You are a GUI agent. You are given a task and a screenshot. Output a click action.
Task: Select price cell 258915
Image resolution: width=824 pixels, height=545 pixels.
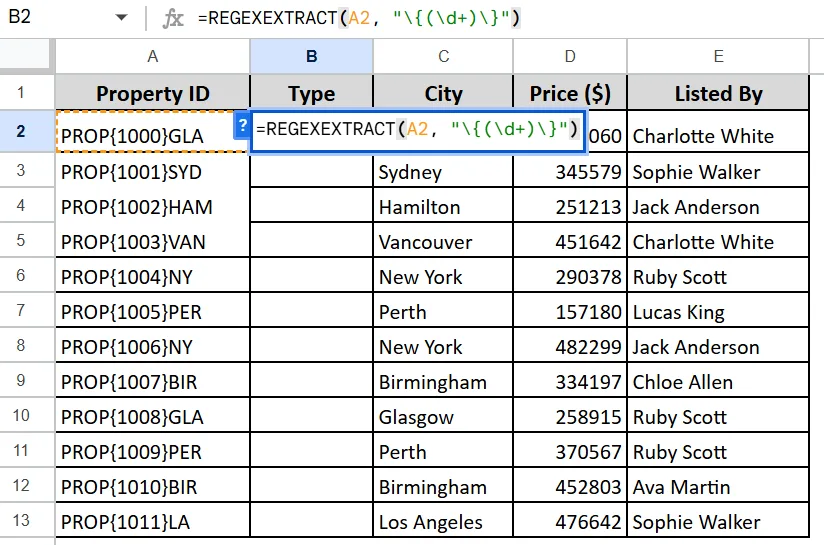click(x=570, y=415)
